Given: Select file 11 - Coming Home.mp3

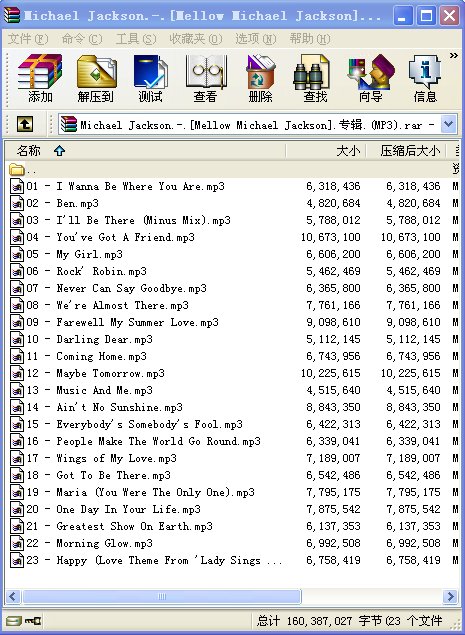Looking at the screenshot, I should pyautogui.click(x=86, y=356).
